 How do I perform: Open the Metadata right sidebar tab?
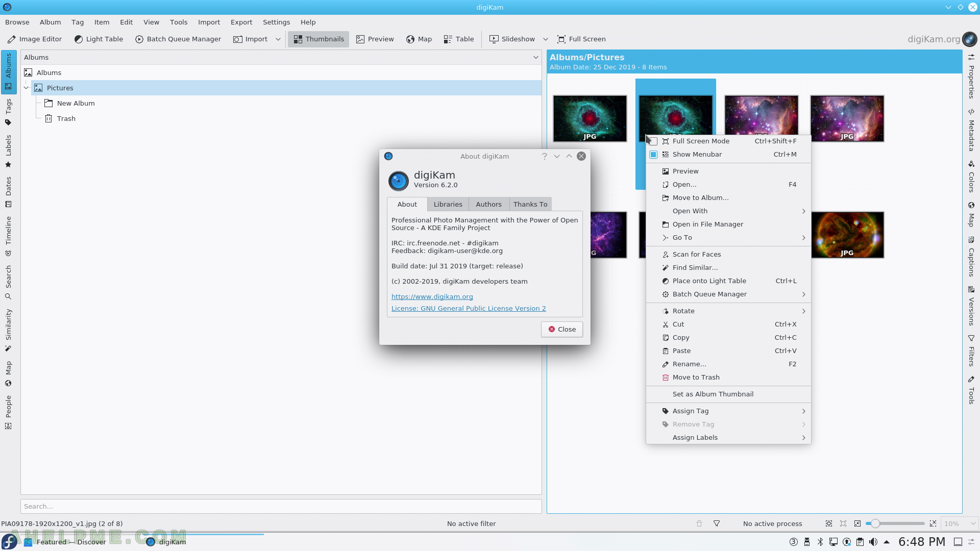971,130
